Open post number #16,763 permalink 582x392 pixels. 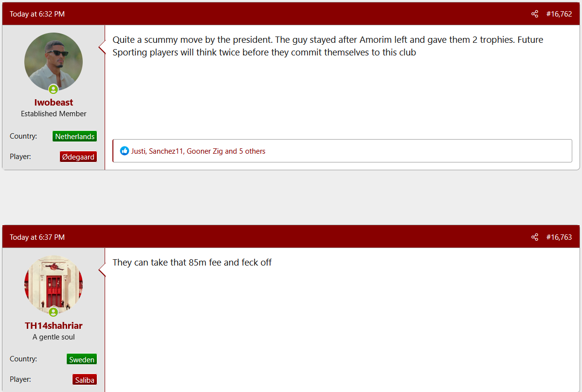[x=559, y=237]
